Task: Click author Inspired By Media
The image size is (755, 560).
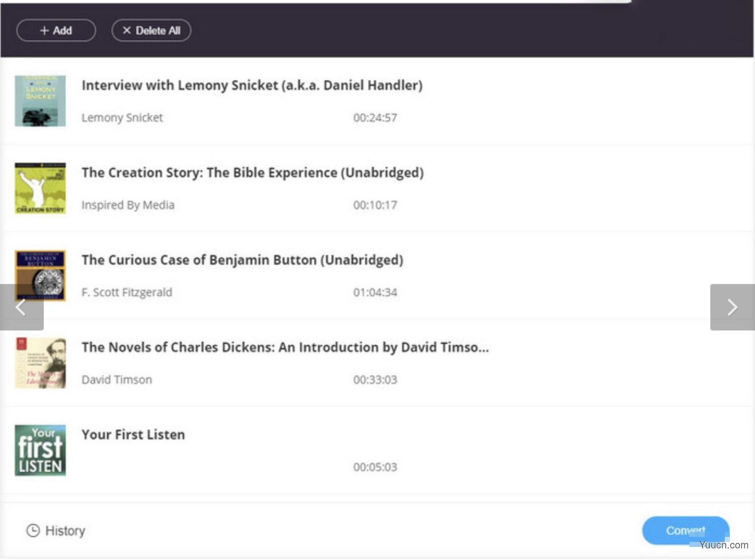Action: pos(128,205)
